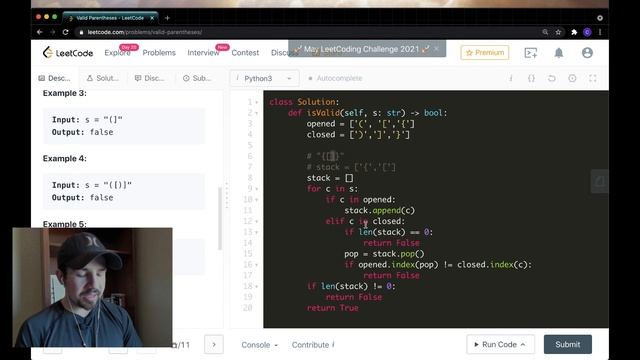Switch to the Discuss tab

[150, 78]
